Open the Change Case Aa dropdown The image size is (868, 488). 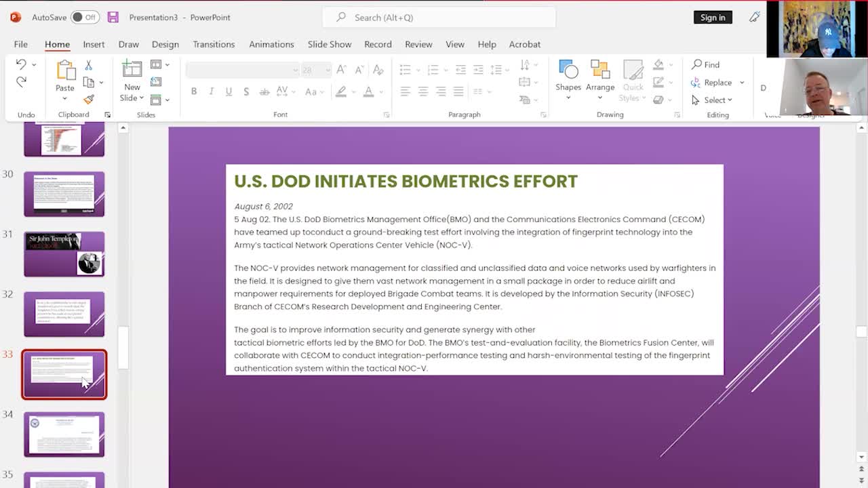(x=313, y=91)
